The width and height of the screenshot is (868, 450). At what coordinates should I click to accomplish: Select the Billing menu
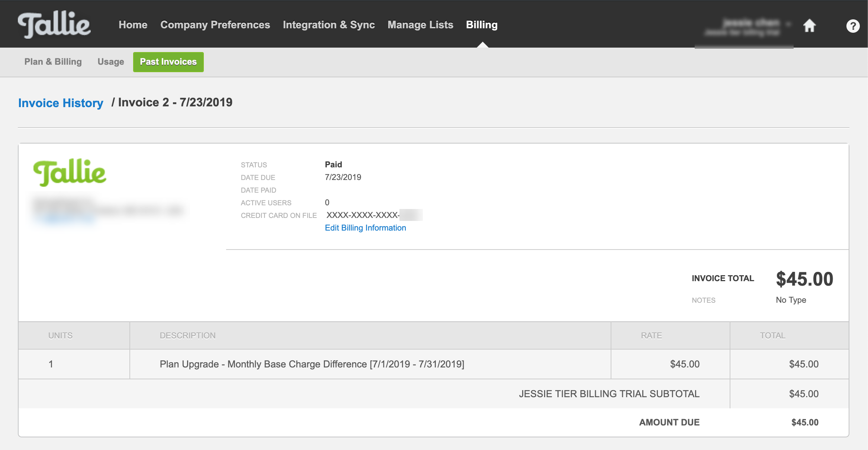coord(482,25)
